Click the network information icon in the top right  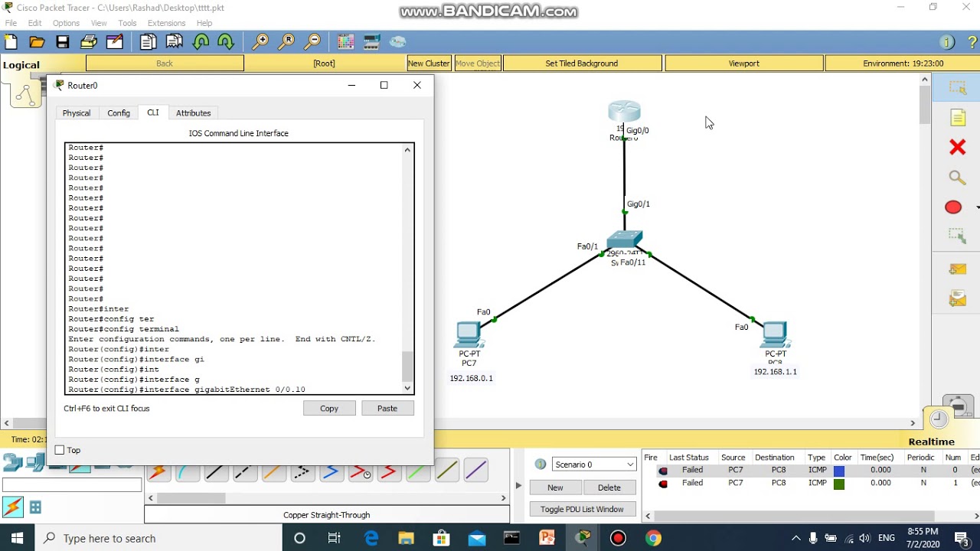(x=947, y=42)
